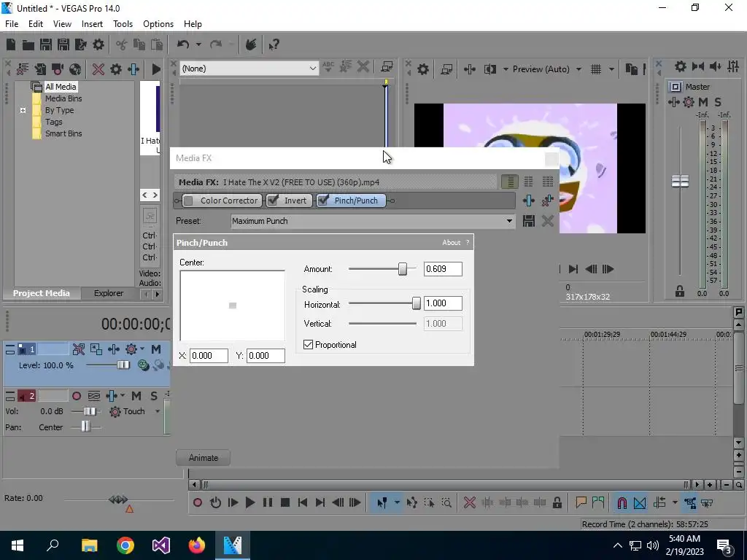Open video preview properties gear icon
Screen dimensions: 747x560
[x=423, y=69]
